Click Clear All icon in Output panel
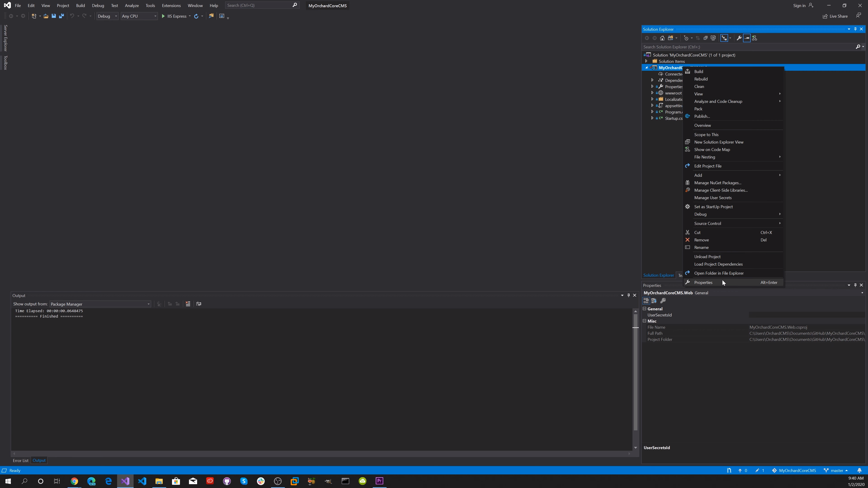 (x=188, y=304)
